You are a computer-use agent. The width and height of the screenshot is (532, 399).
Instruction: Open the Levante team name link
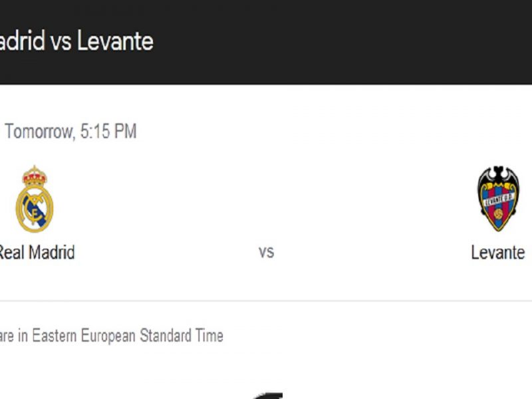pos(497,253)
